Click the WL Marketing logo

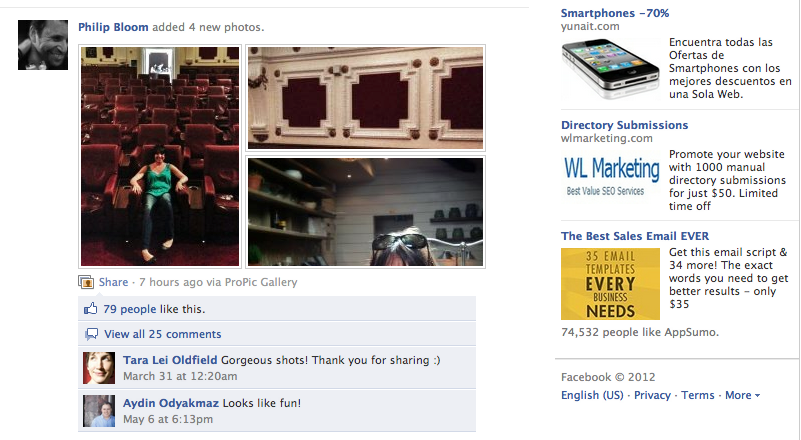(611, 176)
